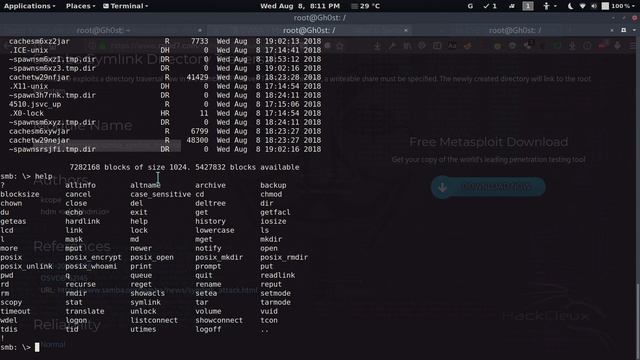Click the cachetw29nfjar file entry

tap(39, 77)
